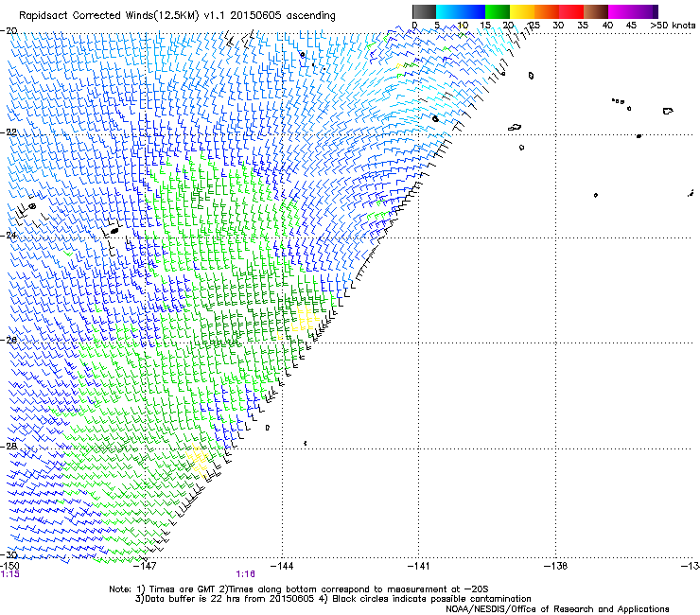Click the red 30-35 knots legend color

click(571, 11)
